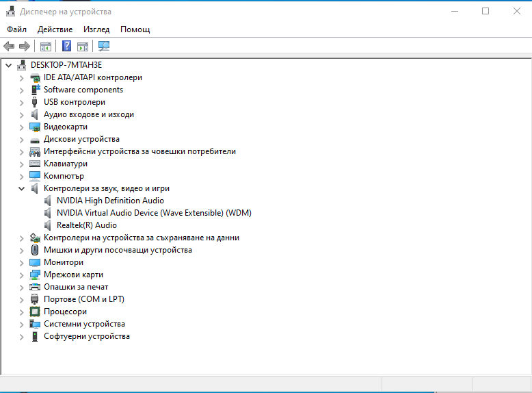532x393 pixels.
Task: Click the IDE ATA/ATAPI контролери icon
Action: click(35, 78)
